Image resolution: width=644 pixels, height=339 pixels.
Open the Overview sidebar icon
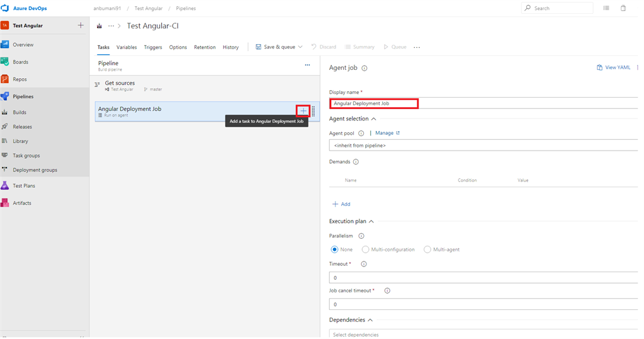point(5,44)
